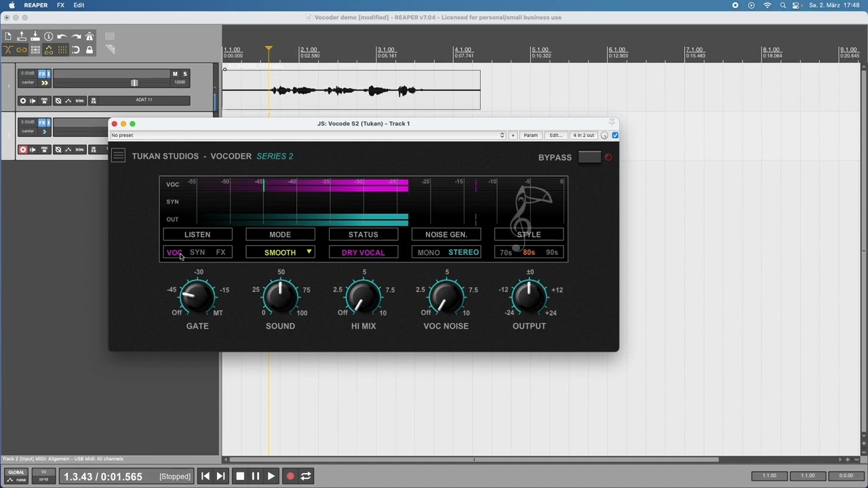Toggle snap magnet icon
Viewport: 868px width, 488px height.
76,49
